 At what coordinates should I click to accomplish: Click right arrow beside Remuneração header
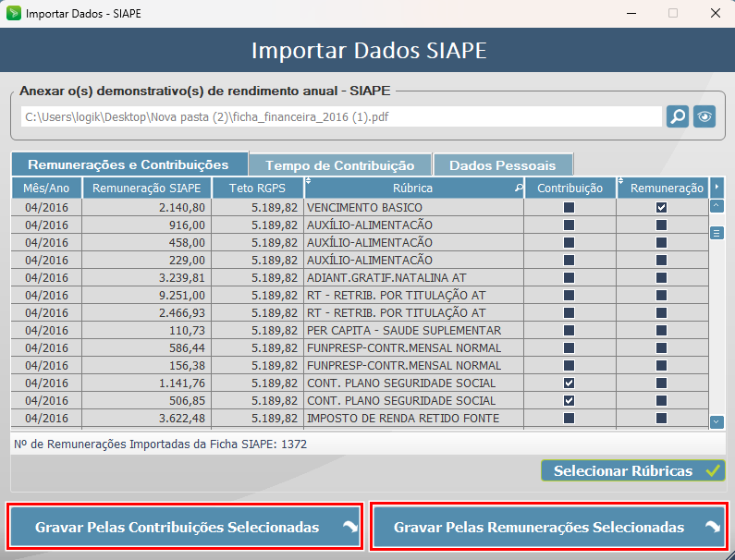tap(717, 188)
